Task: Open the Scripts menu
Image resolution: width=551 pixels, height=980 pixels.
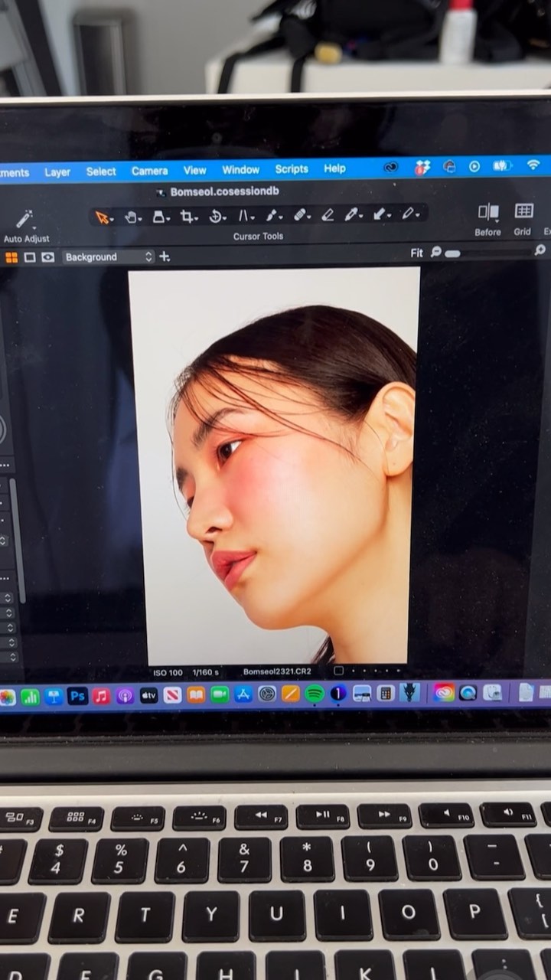Action: point(292,169)
